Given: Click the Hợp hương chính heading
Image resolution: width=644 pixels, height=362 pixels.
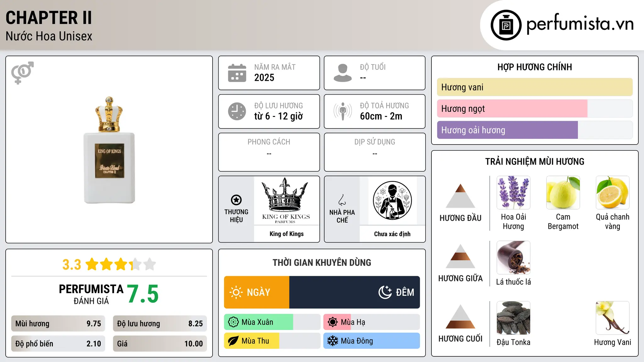Looking at the screenshot, I should tap(535, 67).
